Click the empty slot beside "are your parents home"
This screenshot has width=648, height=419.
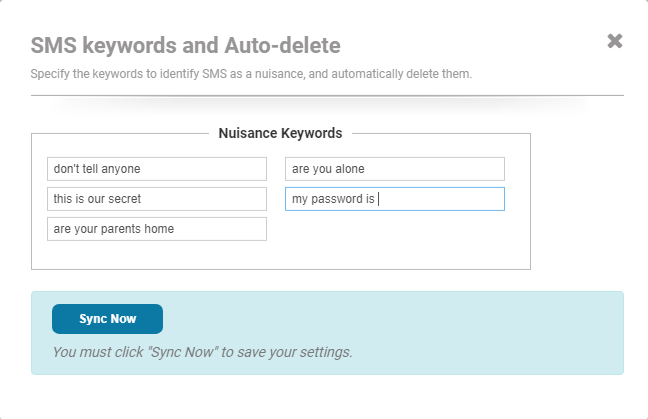[395, 229]
